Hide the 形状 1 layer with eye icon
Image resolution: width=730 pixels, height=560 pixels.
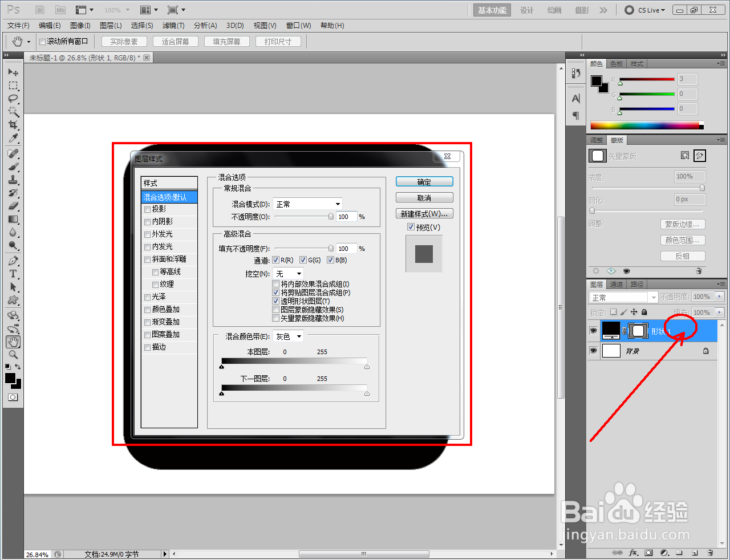tap(593, 331)
